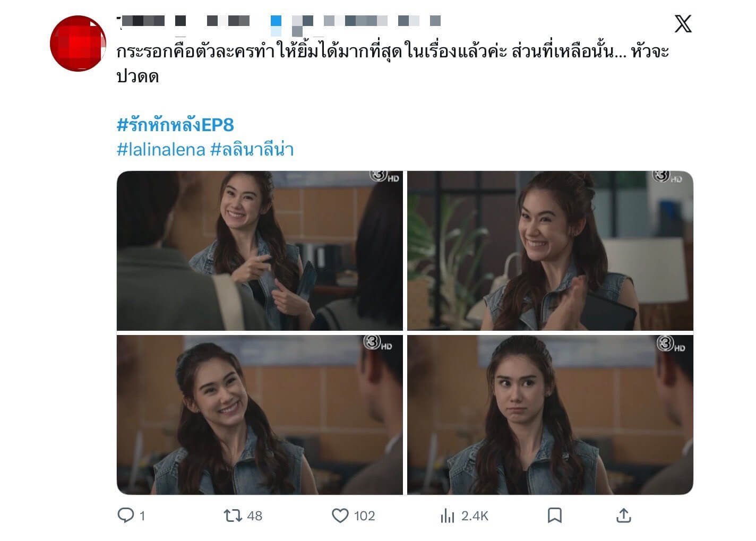This screenshot has height=541, width=756.
Task: Click the X logo in corner
Action: (x=683, y=24)
